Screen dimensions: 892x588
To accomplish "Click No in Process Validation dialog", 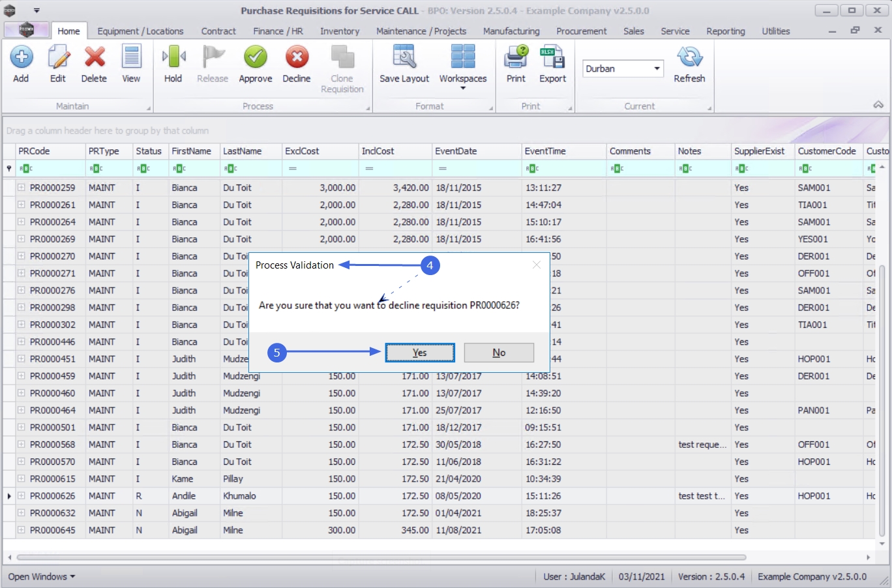I will (x=499, y=353).
